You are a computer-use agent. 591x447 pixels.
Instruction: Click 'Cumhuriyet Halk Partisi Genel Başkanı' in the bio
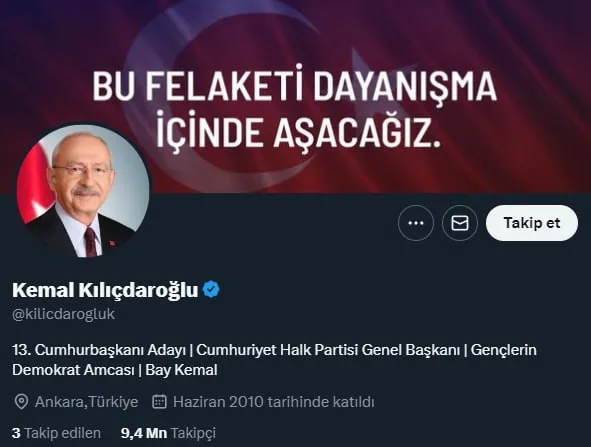pyautogui.click(x=328, y=350)
